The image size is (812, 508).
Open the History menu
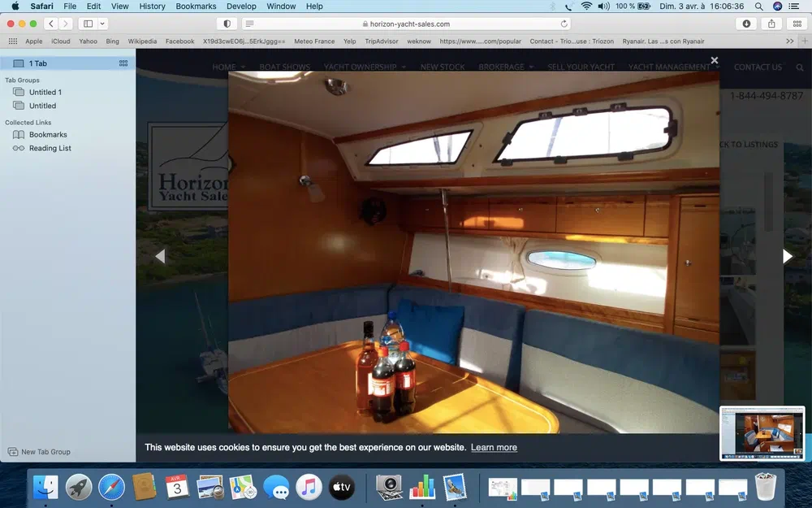tap(152, 6)
